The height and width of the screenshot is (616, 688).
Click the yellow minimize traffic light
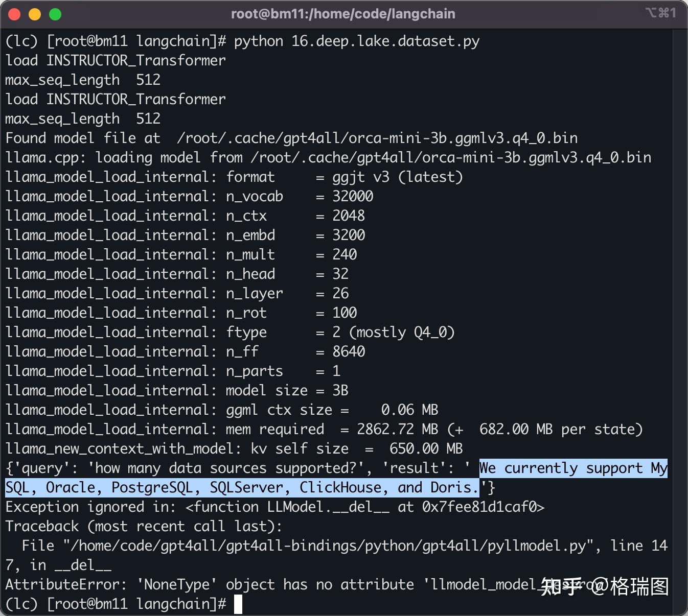pos(35,14)
